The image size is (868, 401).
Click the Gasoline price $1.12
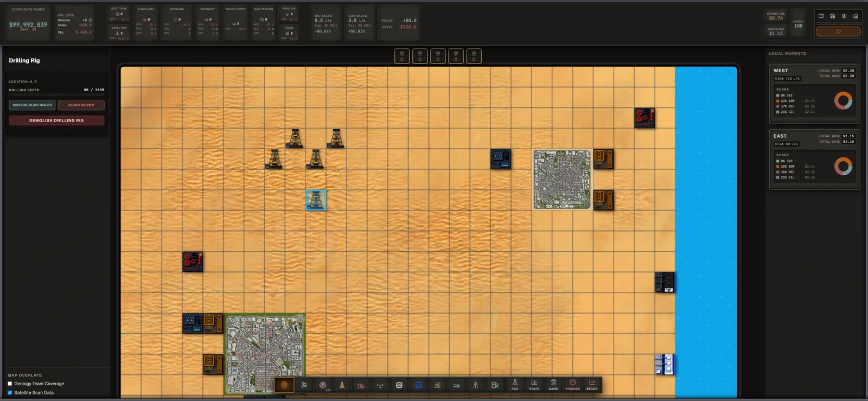776,34
